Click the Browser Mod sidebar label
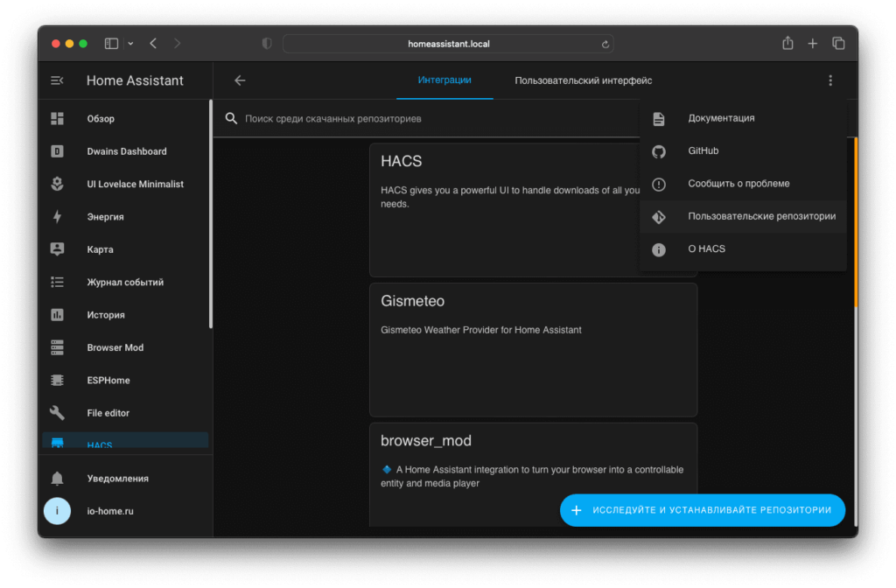Screen dimensions: 896x588 115,347
